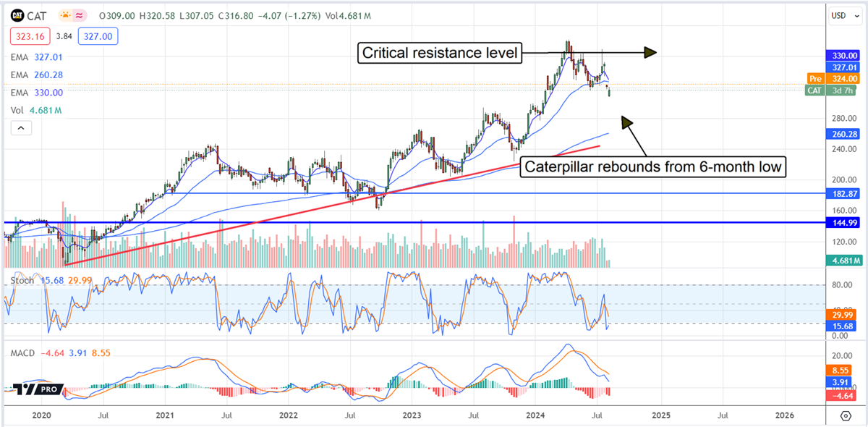Click the 3.84 spread value
868x427 pixels.
coord(64,35)
